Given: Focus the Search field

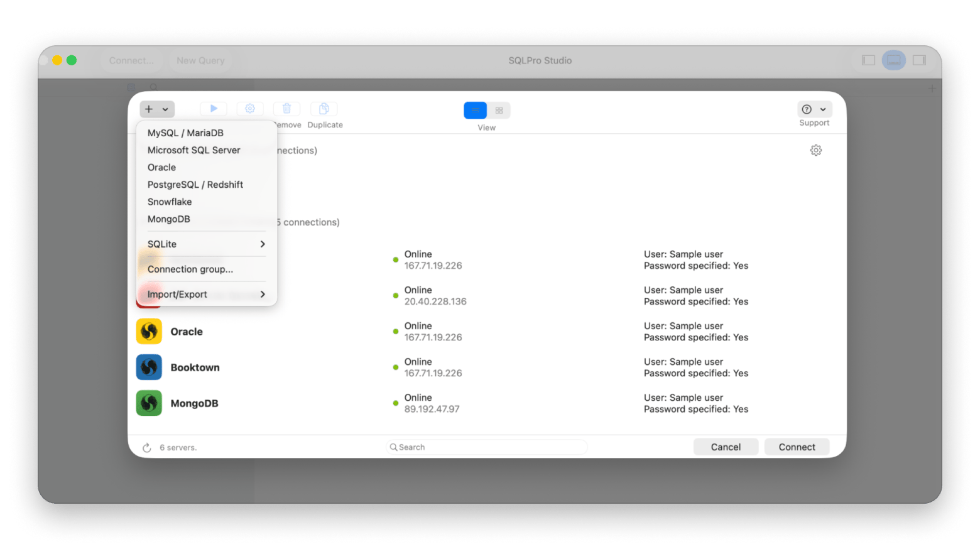Looking at the screenshot, I should pyautogui.click(x=487, y=447).
